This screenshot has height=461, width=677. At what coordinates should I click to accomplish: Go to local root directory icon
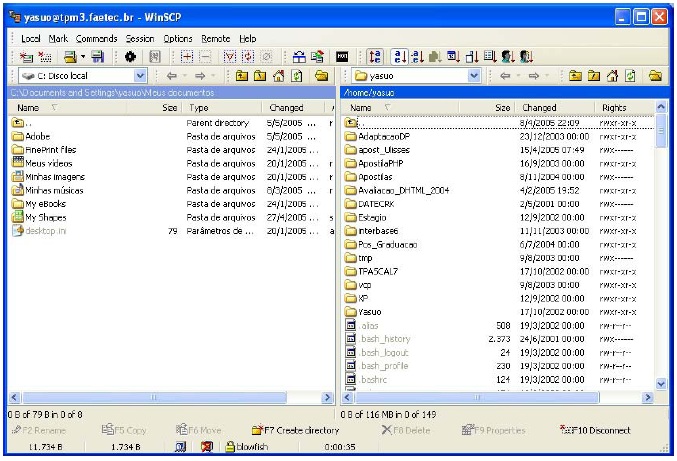(x=260, y=76)
